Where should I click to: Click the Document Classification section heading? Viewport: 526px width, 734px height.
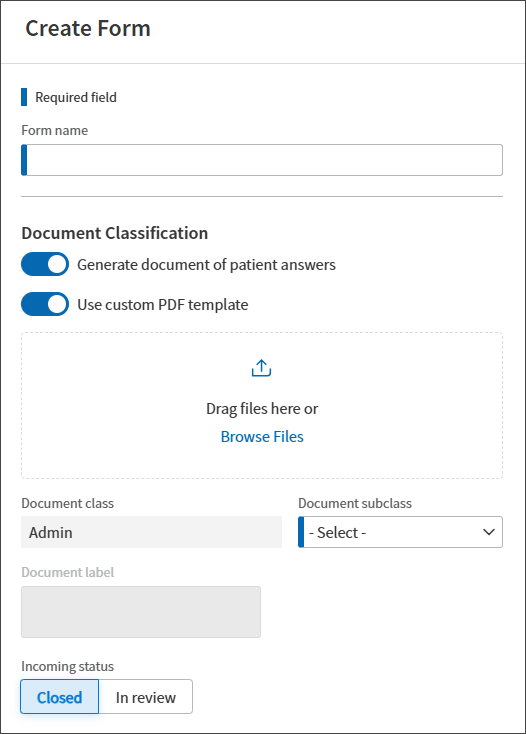tap(115, 233)
